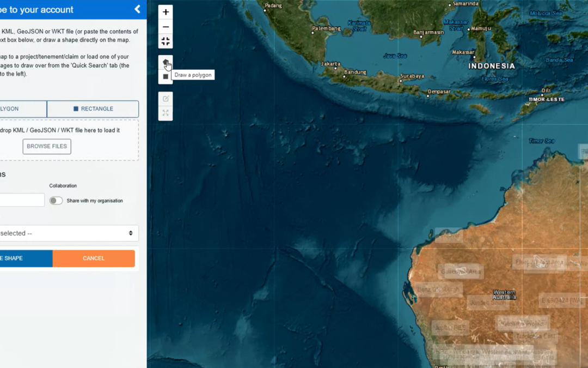The image size is (588, 368).
Task: Click the BROWSE FILES button
Action: [46, 146]
